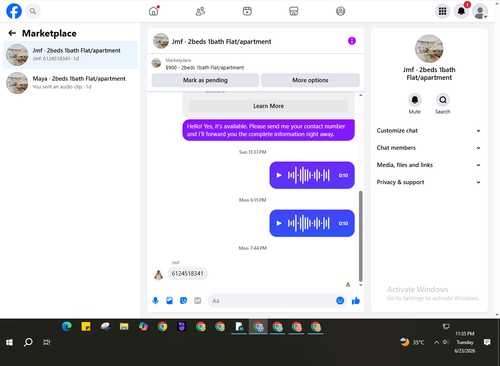Click the second audio clip waveform

tap(309, 223)
